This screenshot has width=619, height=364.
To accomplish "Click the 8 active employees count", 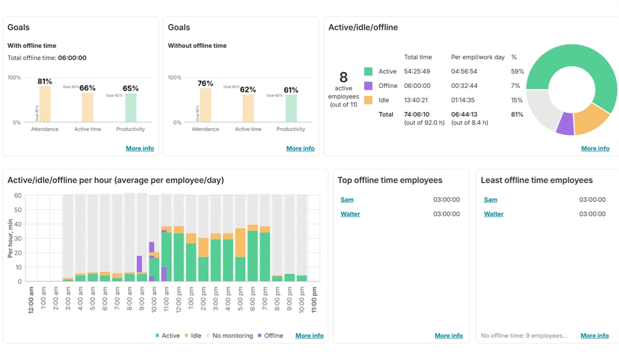I will (343, 77).
